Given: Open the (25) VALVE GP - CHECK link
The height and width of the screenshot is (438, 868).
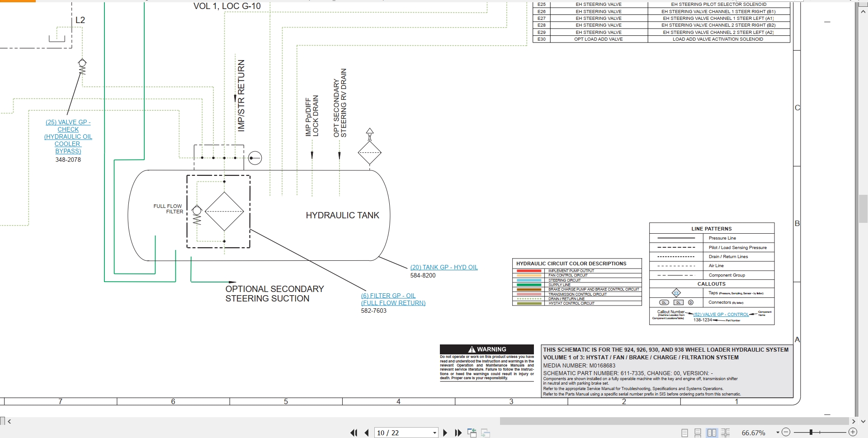Looking at the screenshot, I should pyautogui.click(x=68, y=137).
